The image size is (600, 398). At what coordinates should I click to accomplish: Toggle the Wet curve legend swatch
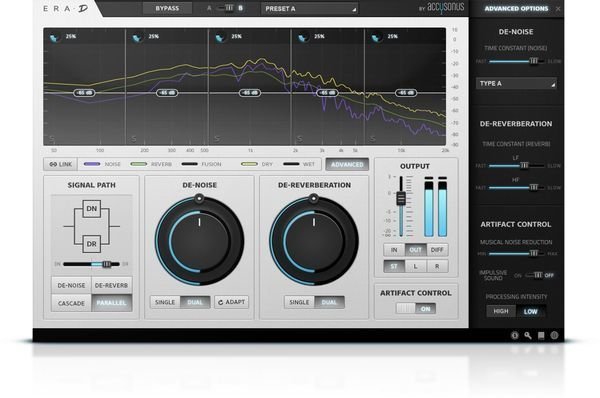pyautogui.click(x=291, y=164)
